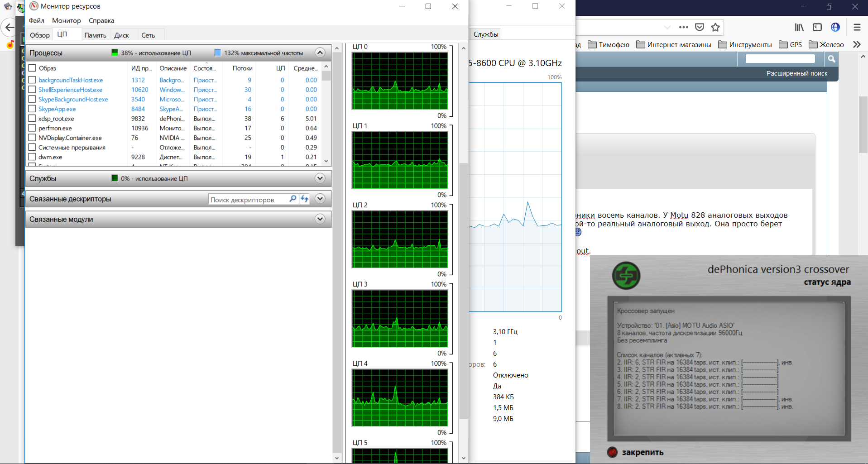Image resolution: width=868 pixels, height=464 pixels.
Task: Click the perfmon.exe process name
Action: (55, 128)
